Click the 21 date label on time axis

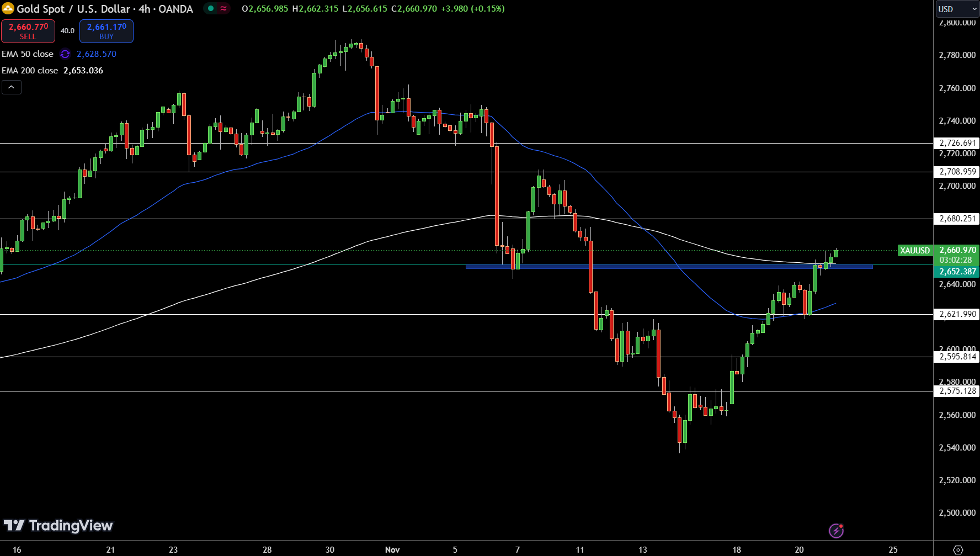pyautogui.click(x=110, y=549)
